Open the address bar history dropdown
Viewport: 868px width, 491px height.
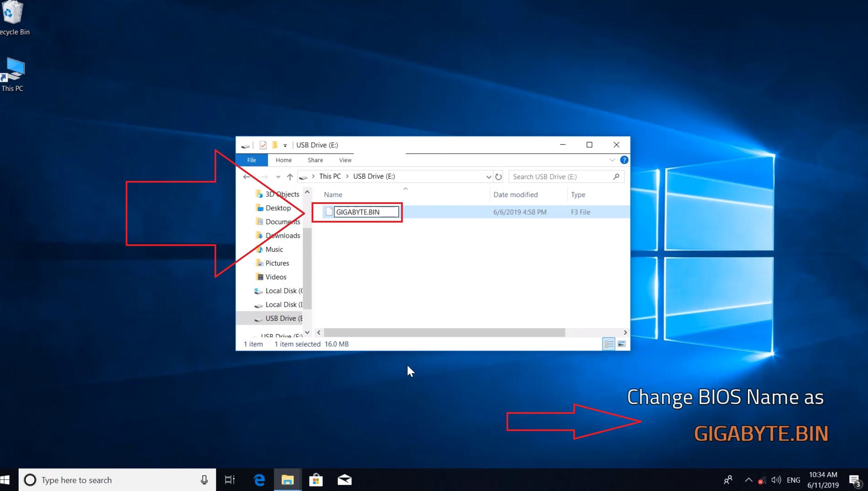point(488,177)
